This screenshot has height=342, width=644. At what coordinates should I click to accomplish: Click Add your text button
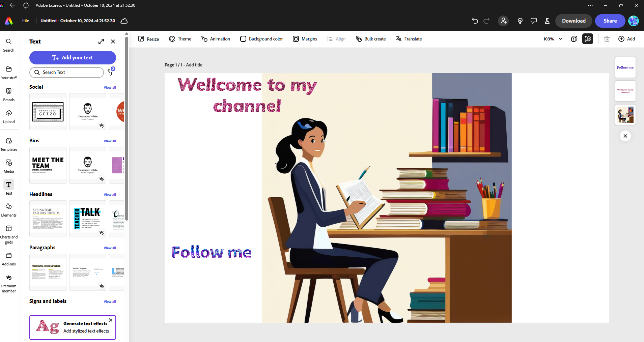[73, 58]
